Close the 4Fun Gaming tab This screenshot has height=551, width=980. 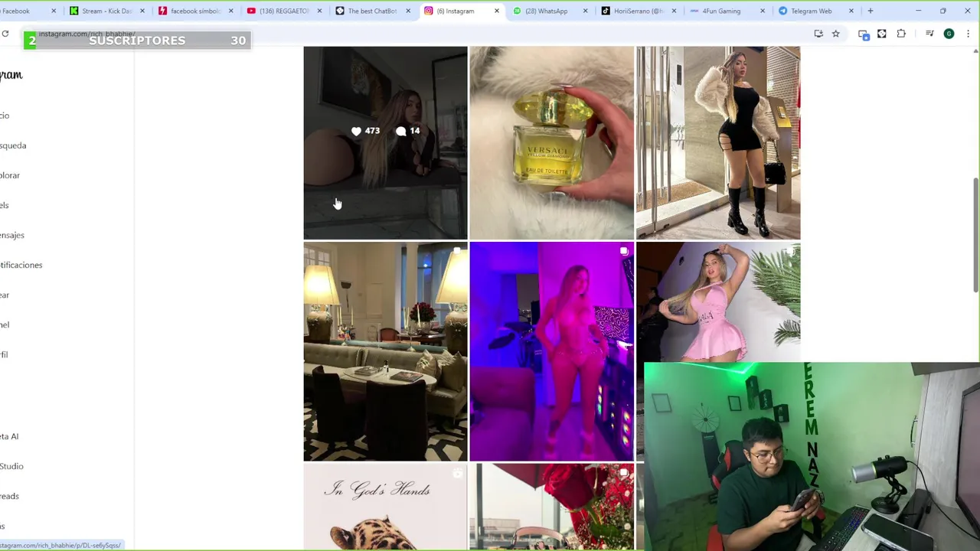point(763,11)
